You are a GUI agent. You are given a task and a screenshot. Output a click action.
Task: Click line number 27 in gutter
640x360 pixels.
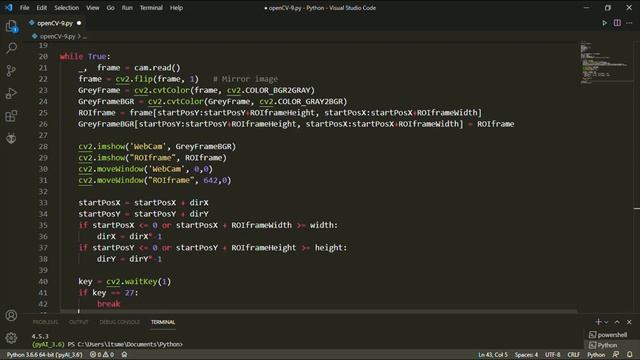point(43,135)
